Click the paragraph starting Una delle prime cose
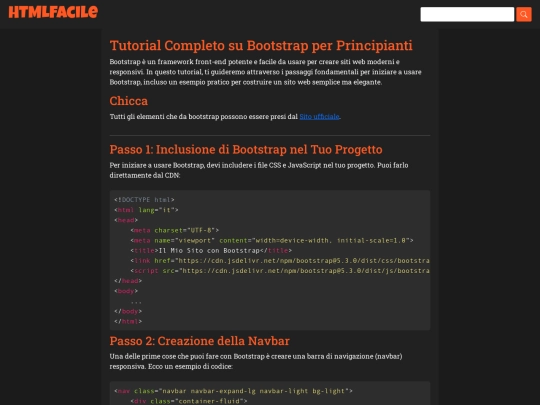Image resolution: width=540 pixels, height=405 pixels. (x=256, y=361)
